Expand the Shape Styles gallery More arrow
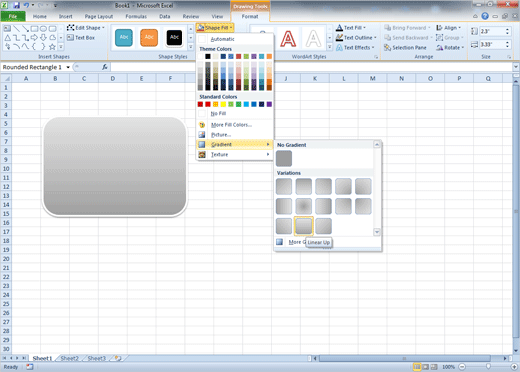This screenshot has height=372, width=520. pos(191,47)
